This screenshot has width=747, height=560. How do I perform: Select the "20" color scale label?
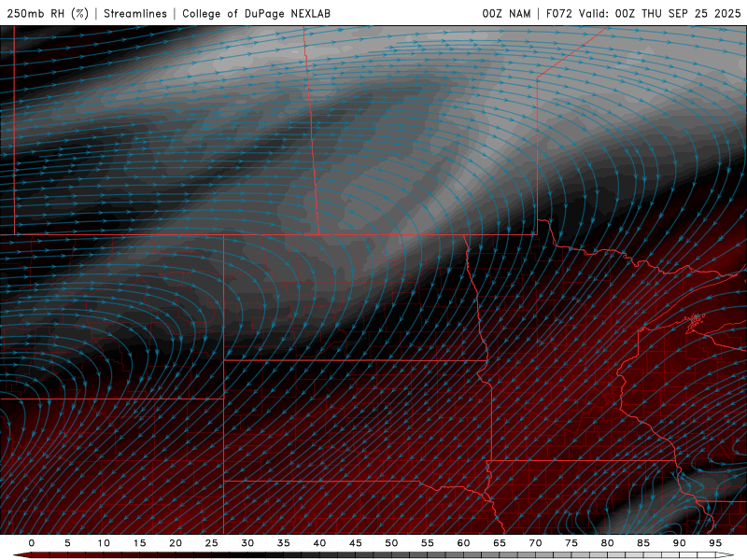[x=176, y=543]
